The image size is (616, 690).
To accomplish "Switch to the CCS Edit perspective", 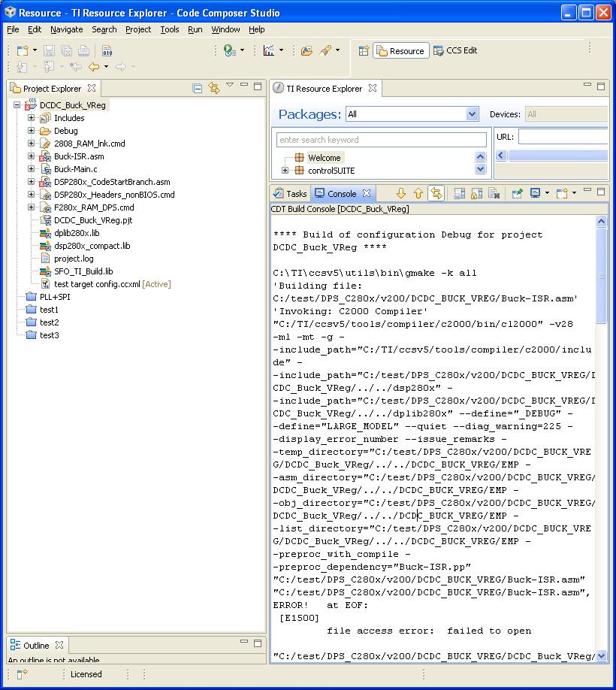I will coord(455,50).
